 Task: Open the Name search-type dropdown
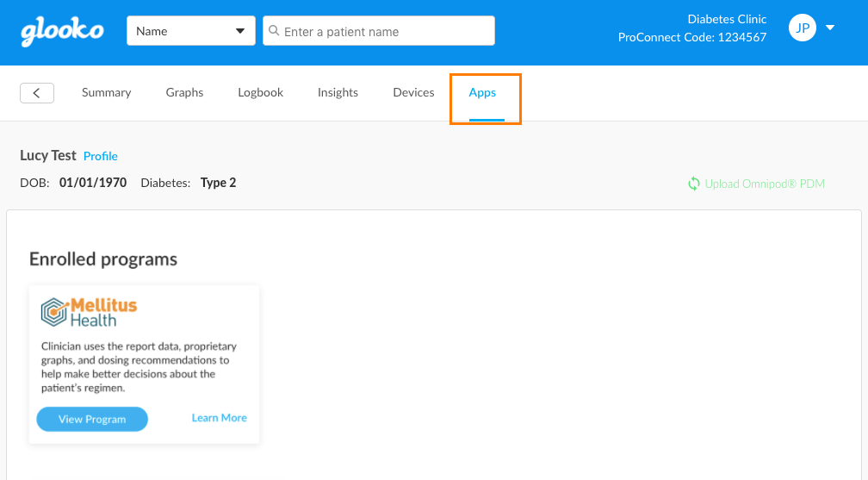point(191,31)
